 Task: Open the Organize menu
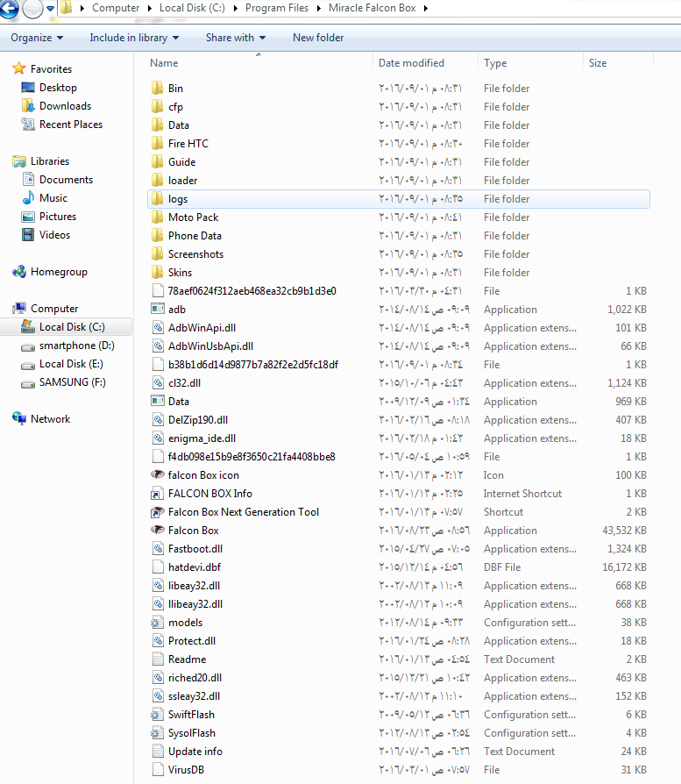(x=37, y=38)
